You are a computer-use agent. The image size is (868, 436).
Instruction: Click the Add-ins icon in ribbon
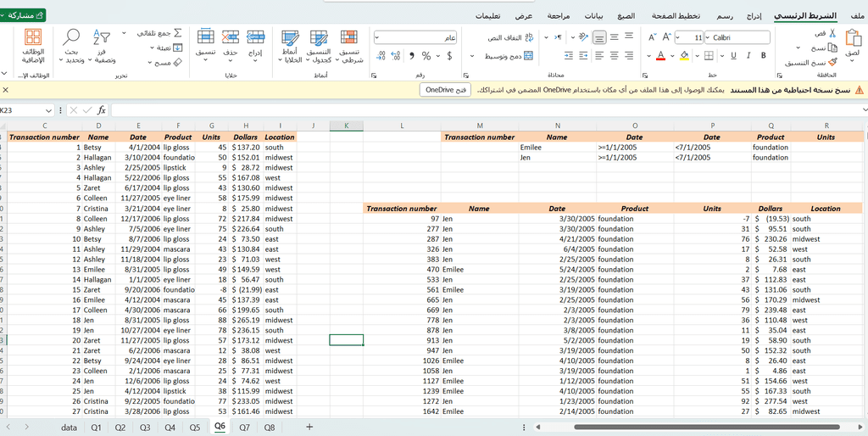coord(33,38)
